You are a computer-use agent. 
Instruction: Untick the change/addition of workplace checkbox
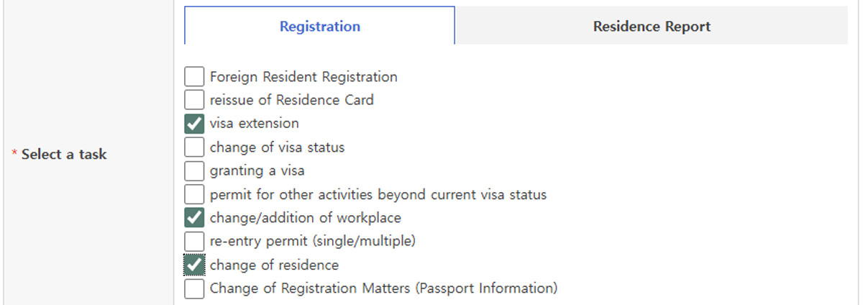click(194, 217)
